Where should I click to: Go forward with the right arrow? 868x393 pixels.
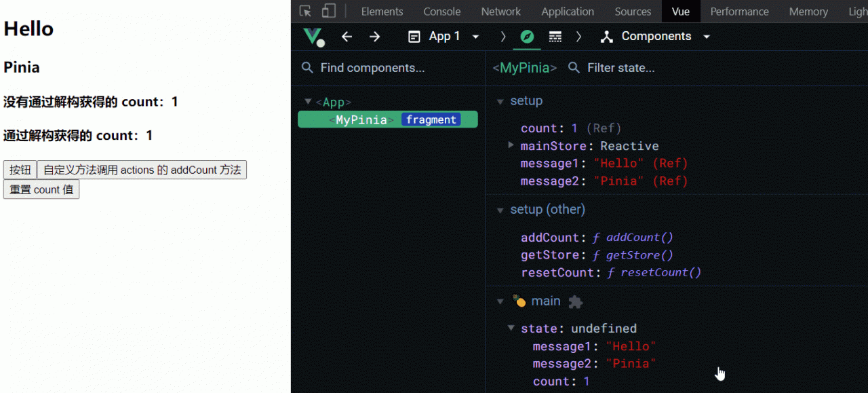[x=374, y=37]
